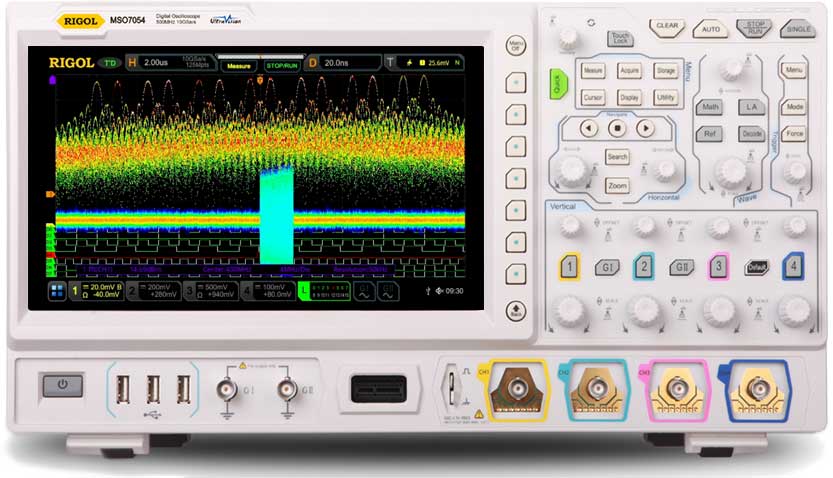Tap the function navigation grid icon
Viewport: 833px width, 478px height.
pyautogui.click(x=56, y=291)
